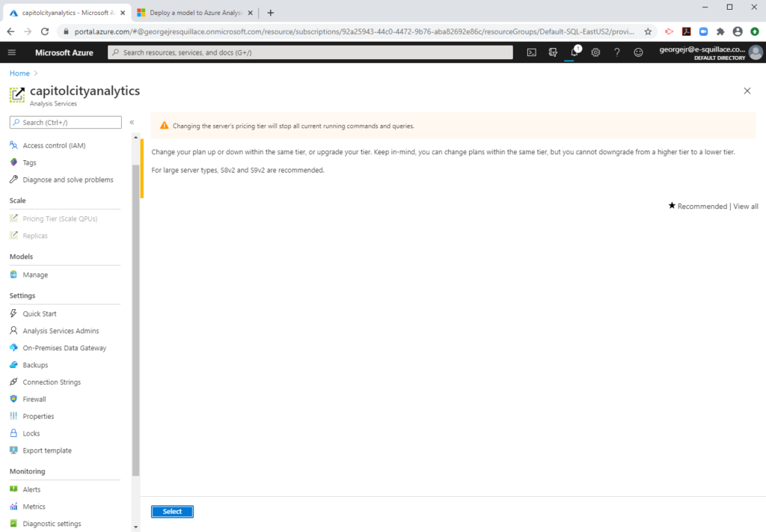Click the View all pricing tiers link
The height and width of the screenshot is (532, 766).
pos(746,206)
